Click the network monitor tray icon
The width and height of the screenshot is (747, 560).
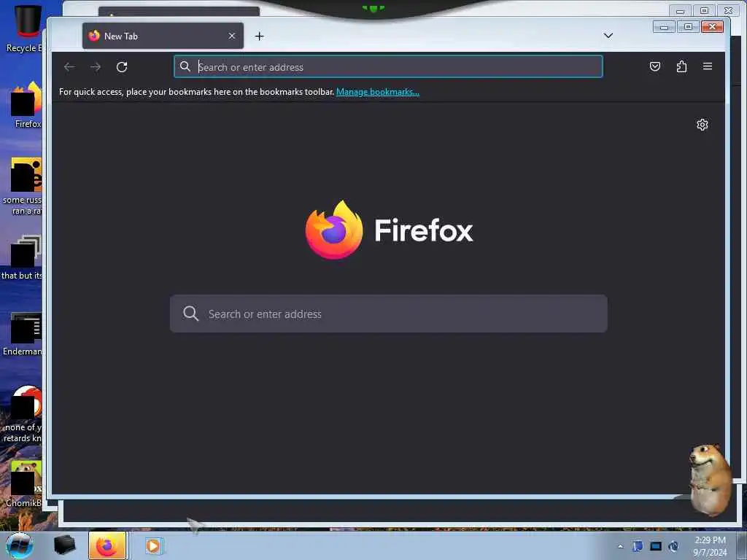656,546
